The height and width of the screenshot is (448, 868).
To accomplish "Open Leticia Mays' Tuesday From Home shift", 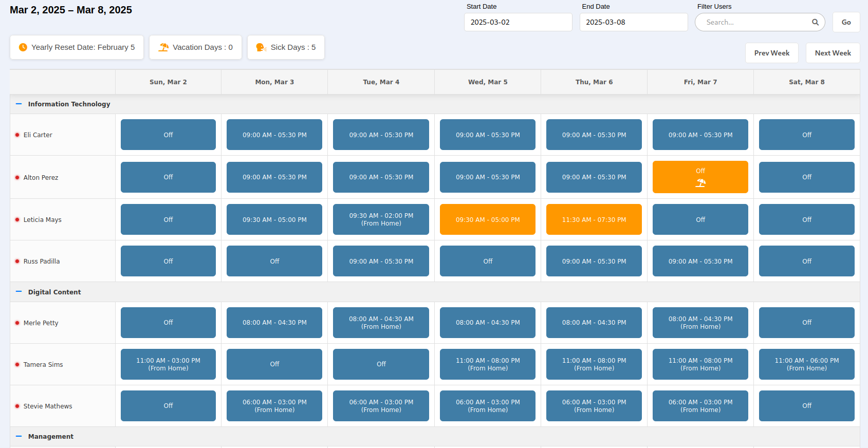I will click(x=381, y=219).
